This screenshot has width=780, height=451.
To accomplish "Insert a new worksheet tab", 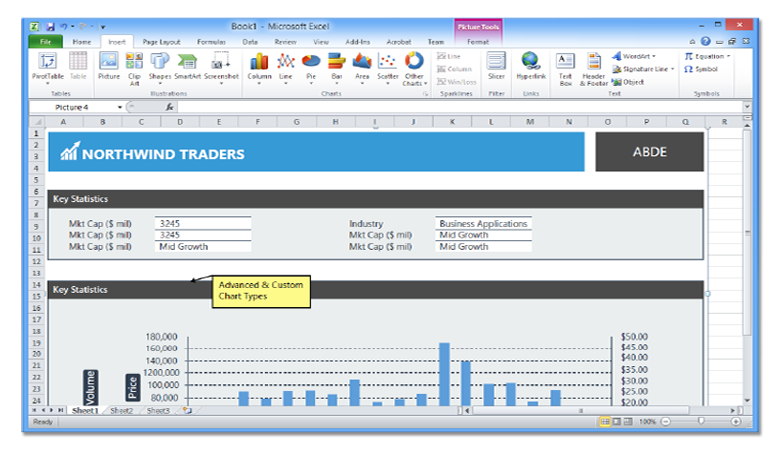I will 187,410.
